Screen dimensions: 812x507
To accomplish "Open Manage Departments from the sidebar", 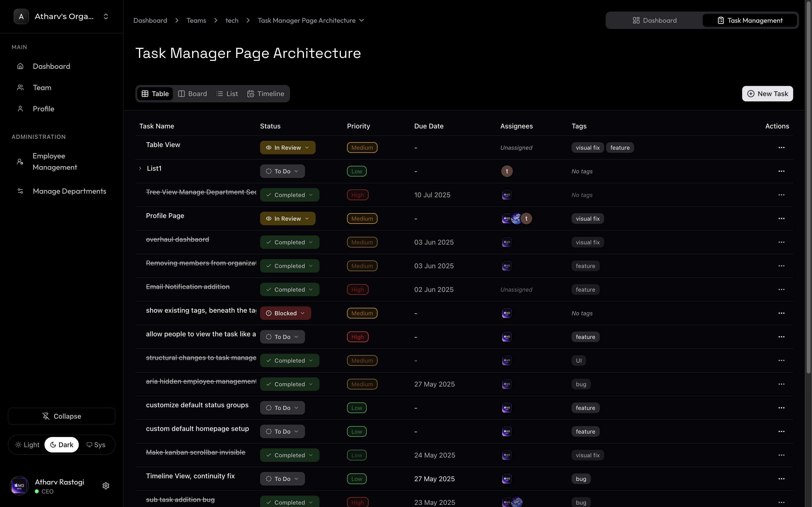I will click(x=69, y=191).
